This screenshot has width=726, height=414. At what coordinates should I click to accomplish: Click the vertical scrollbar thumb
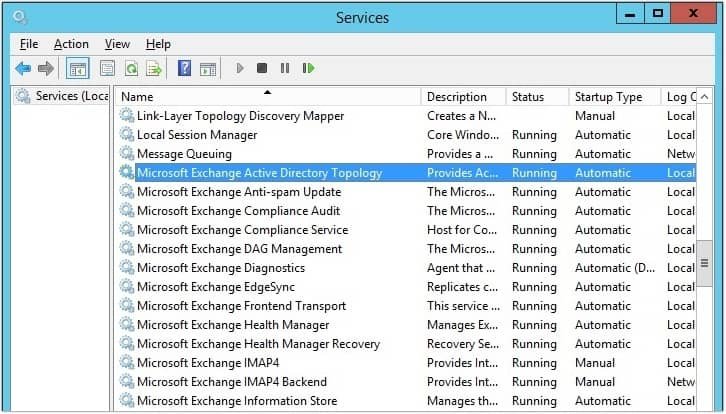(x=704, y=263)
